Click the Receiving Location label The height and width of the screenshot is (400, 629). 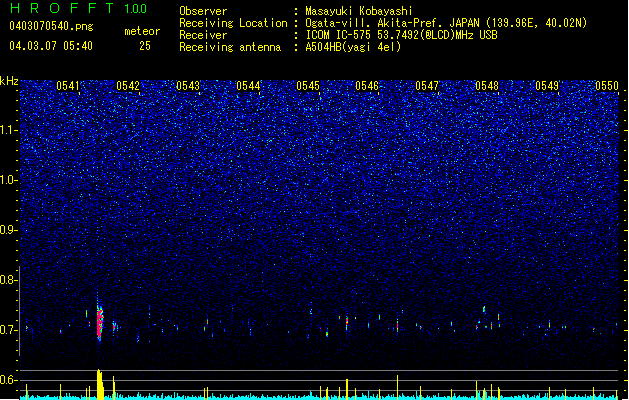pos(233,23)
